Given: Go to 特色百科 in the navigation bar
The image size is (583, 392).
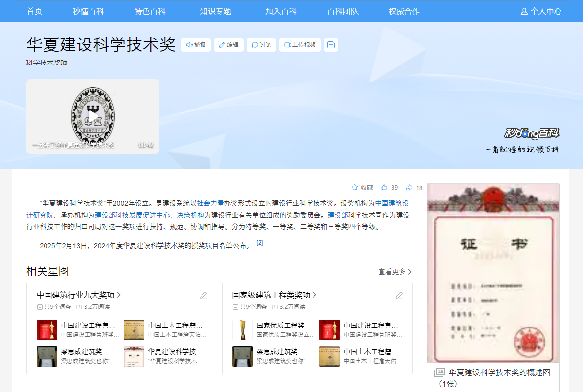Looking at the screenshot, I should point(150,11).
